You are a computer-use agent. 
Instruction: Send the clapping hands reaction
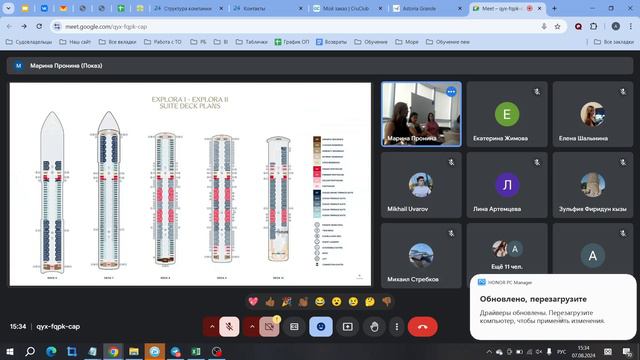point(303,302)
